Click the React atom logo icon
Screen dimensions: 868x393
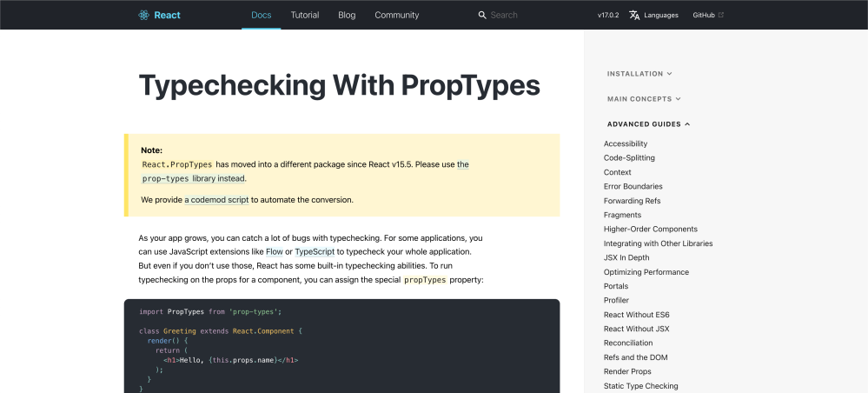pyautogui.click(x=144, y=15)
